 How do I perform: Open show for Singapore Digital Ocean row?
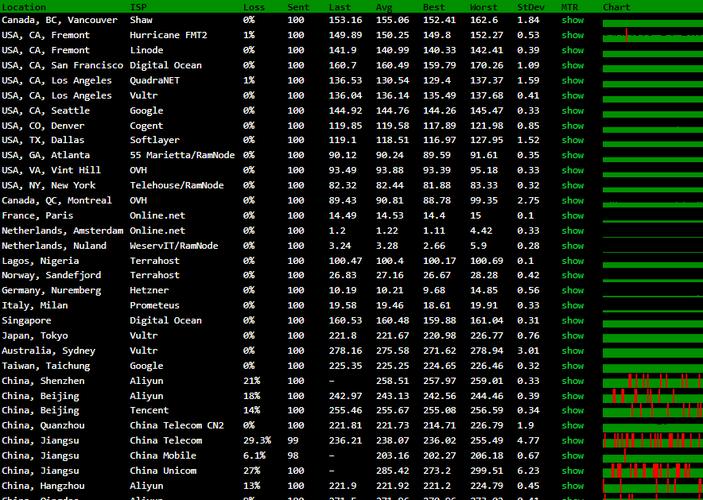point(573,321)
